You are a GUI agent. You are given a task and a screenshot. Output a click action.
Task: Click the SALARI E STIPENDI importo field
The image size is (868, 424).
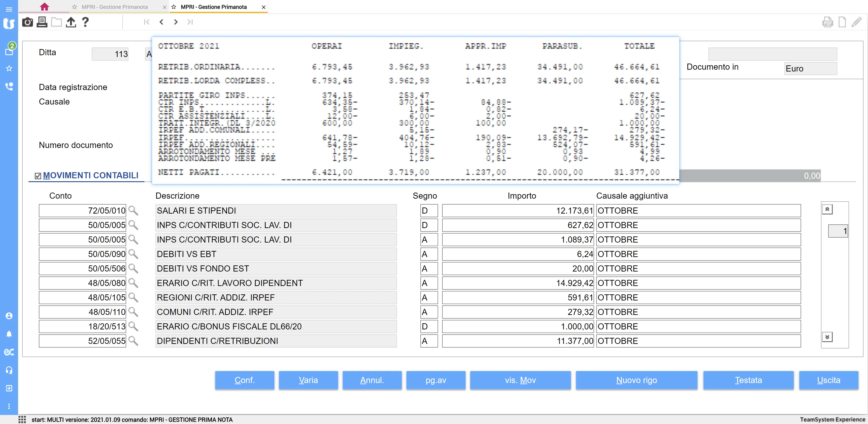click(x=518, y=210)
